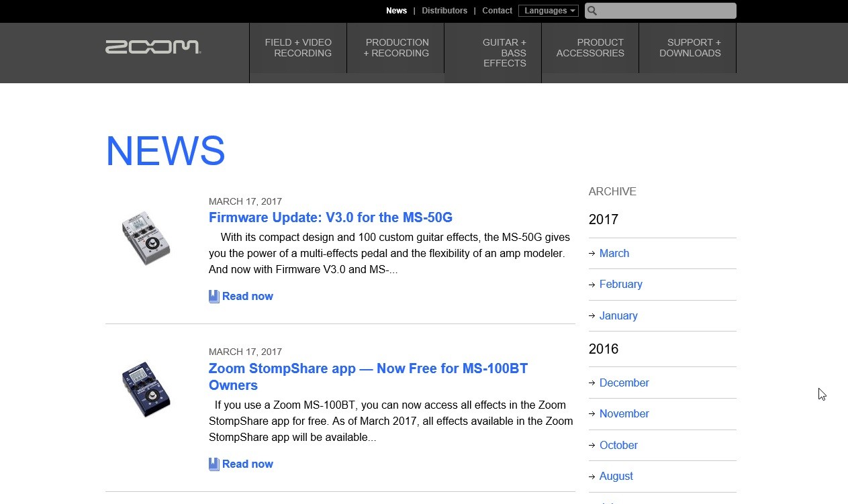Click in the search input field
The image size is (848, 504).
[665, 11]
